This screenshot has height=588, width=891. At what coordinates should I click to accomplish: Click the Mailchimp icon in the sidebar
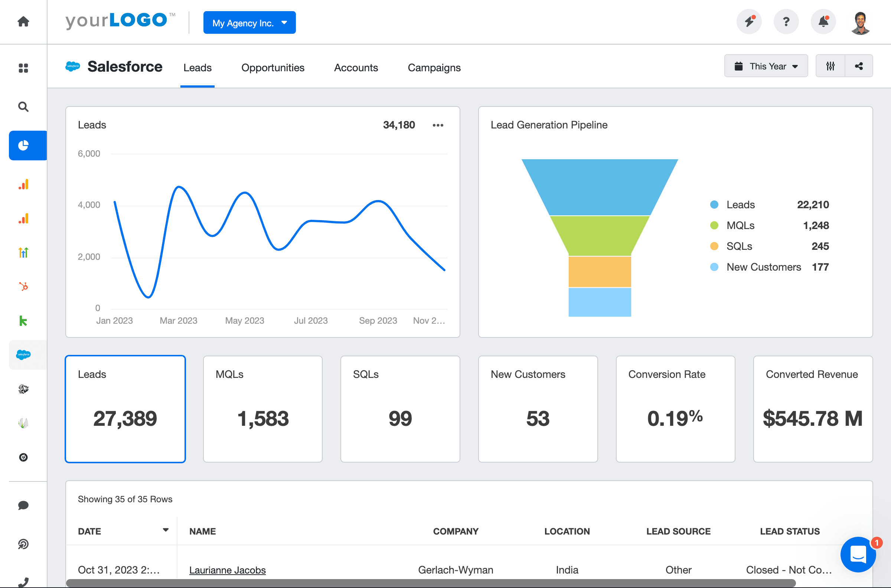tap(23, 389)
